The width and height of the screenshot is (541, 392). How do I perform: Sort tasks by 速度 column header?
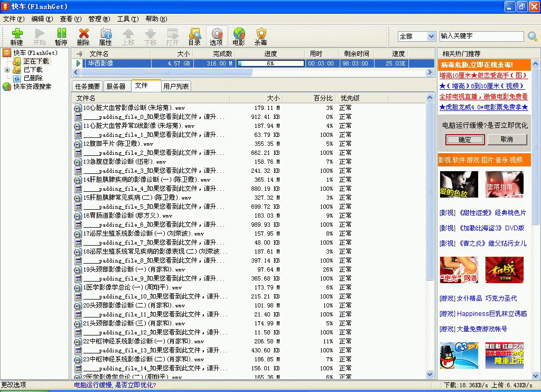point(391,54)
